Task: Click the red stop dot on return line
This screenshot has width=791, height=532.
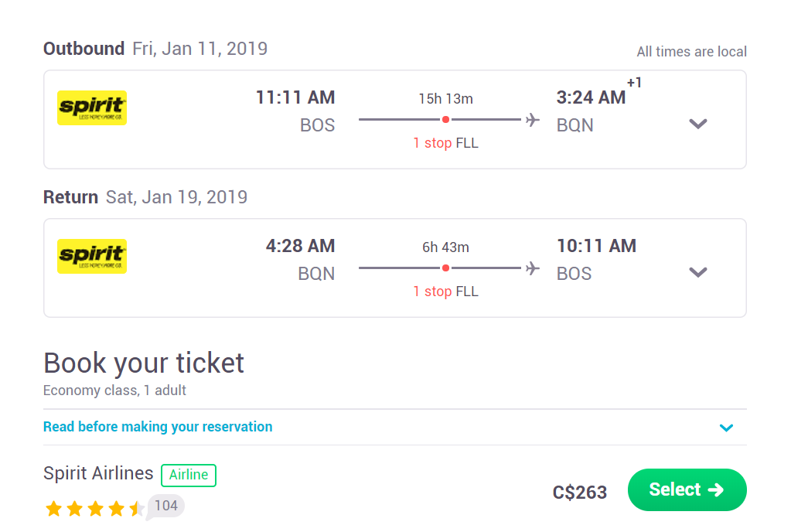Action: click(445, 268)
